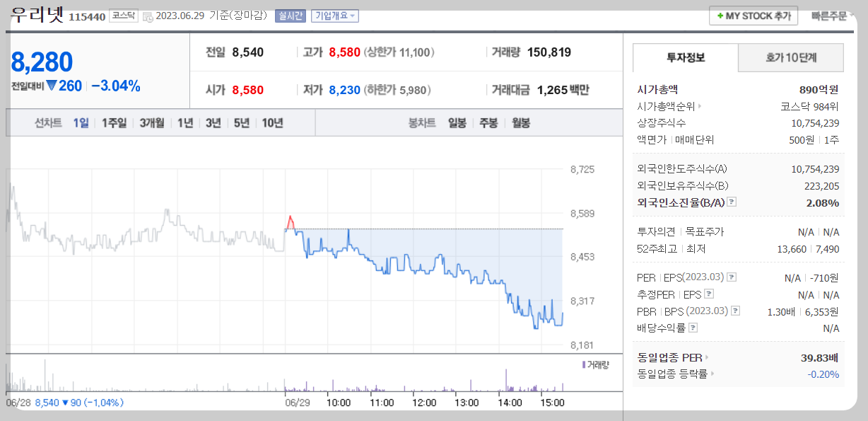Click arrow icon beside 동일업종 PER
This screenshot has height=421, width=868.
[x=708, y=358]
